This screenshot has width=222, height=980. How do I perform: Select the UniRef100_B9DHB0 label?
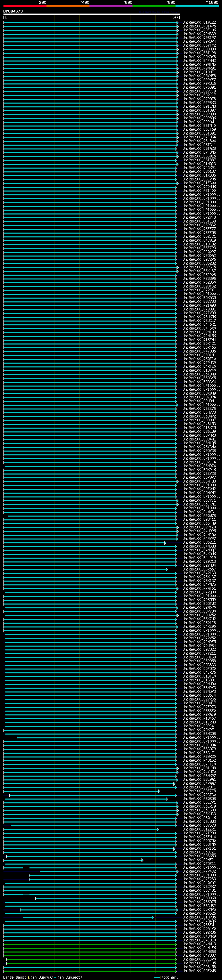pyautogui.click(x=199, y=49)
